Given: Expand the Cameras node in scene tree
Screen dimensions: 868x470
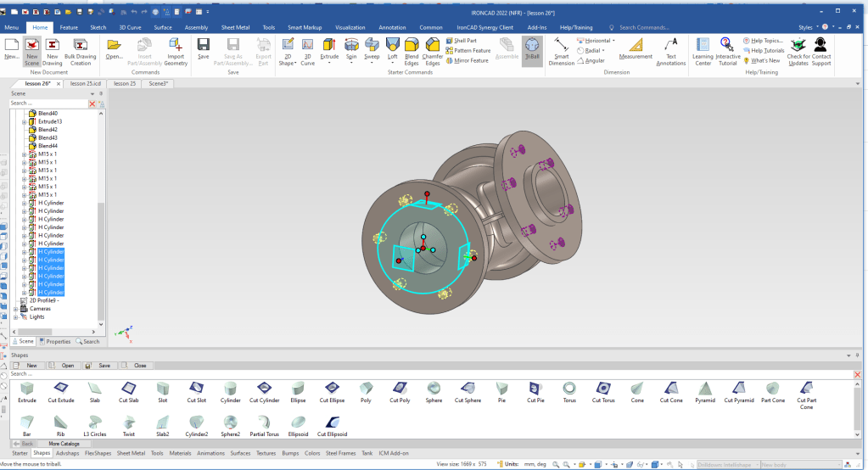Looking at the screenshot, I should [x=16, y=309].
